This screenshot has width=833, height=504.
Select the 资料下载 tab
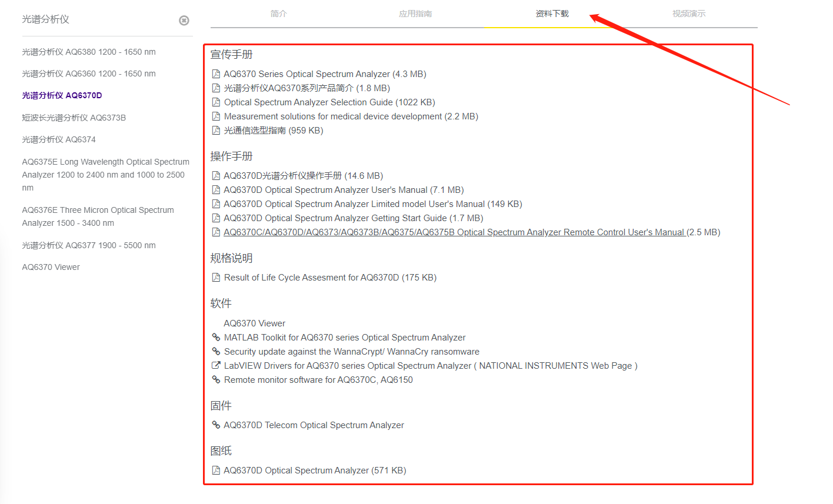point(552,14)
